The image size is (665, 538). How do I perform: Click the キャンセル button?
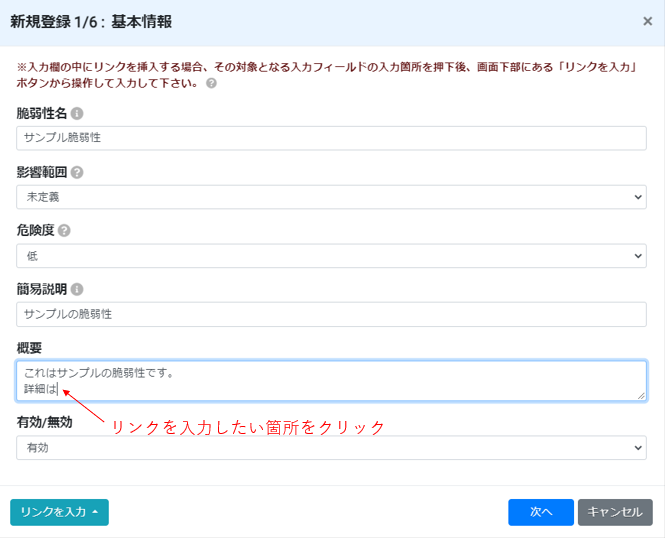[x=615, y=512]
